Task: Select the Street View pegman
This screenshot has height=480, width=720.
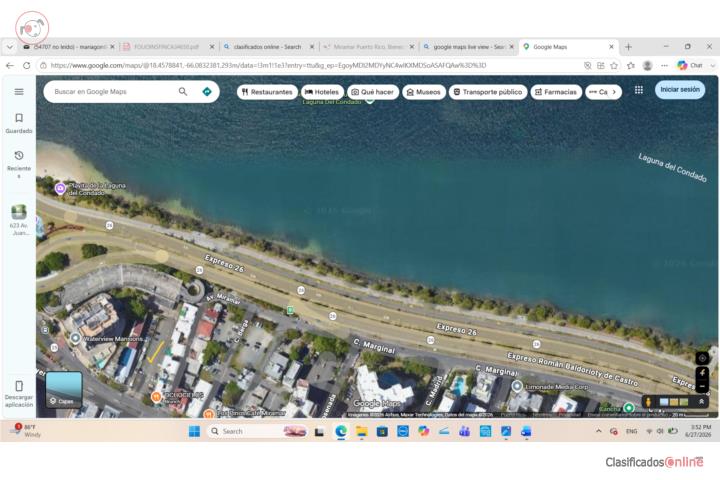Action: (x=648, y=402)
